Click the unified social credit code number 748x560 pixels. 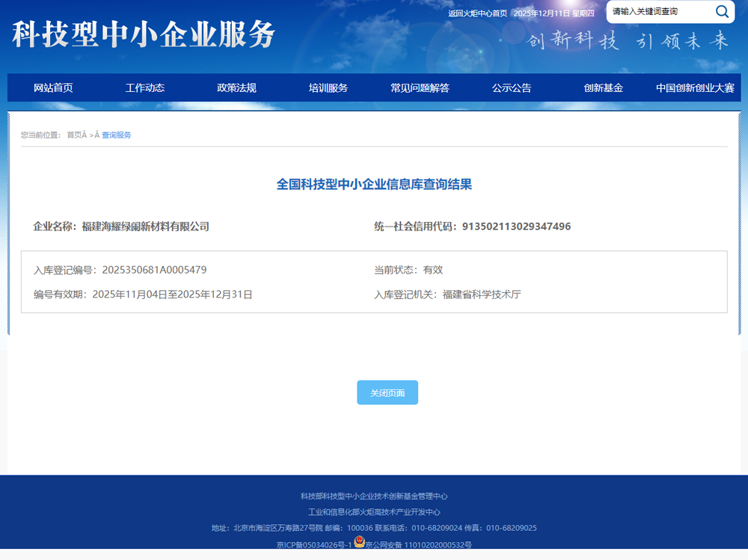[x=516, y=227]
